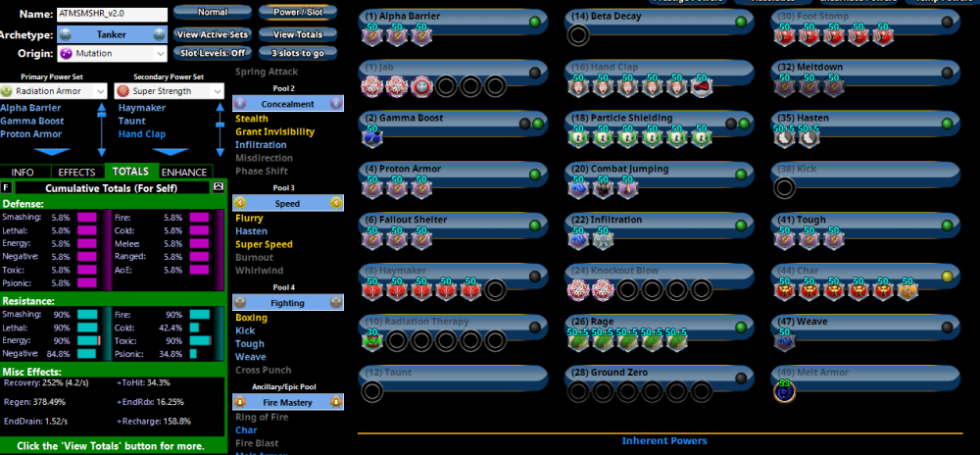Viewport: 980px width, 455px height.
Task: Click the first enhancement slot in Rage
Action: [578, 341]
